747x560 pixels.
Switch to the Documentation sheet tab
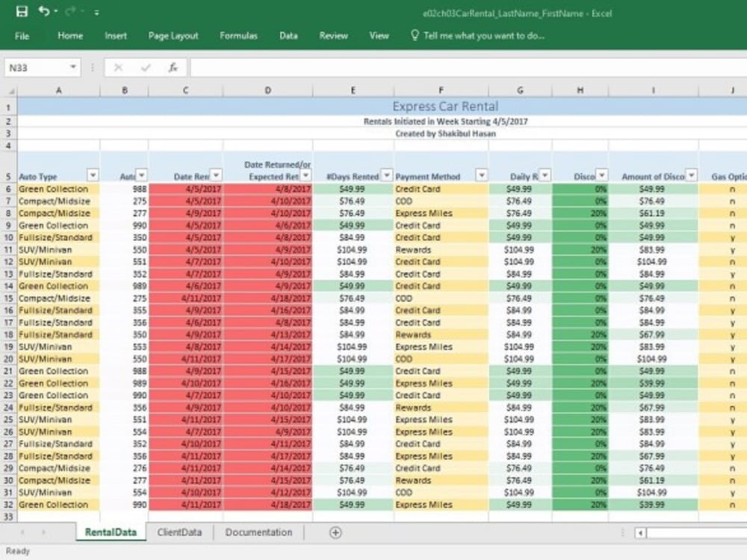point(258,532)
